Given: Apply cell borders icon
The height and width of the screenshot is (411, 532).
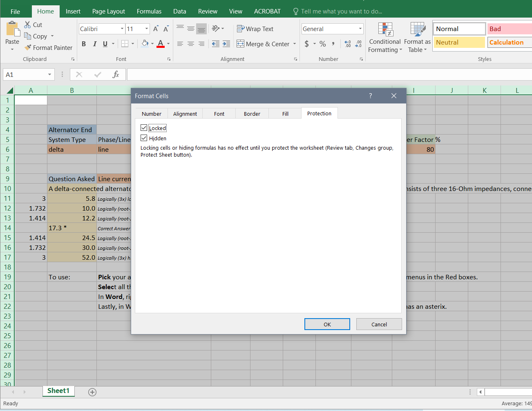Looking at the screenshot, I should pyautogui.click(x=125, y=44).
